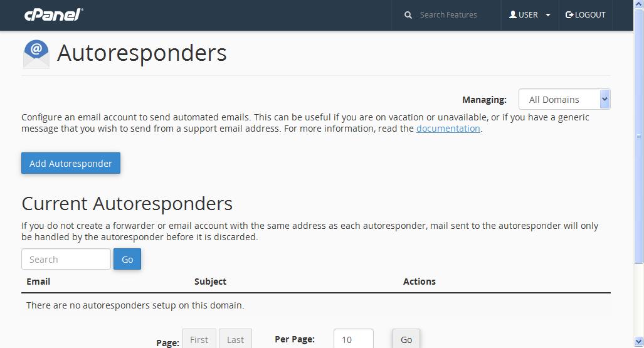The width and height of the screenshot is (644, 348).
Task: Click the gray Go pagination button
Action: (406, 339)
